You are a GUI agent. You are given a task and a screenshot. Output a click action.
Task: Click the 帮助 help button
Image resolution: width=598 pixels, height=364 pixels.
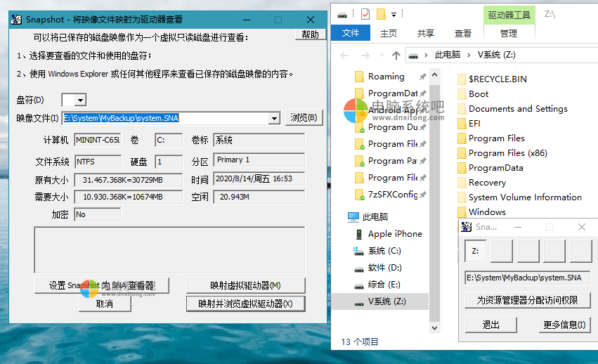tap(311, 34)
